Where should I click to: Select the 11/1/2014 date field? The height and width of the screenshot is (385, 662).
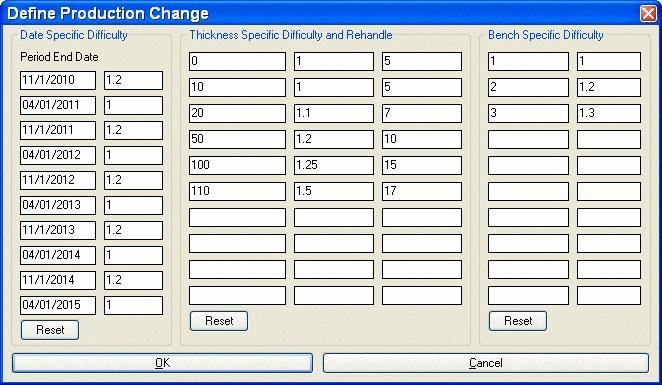(58, 280)
